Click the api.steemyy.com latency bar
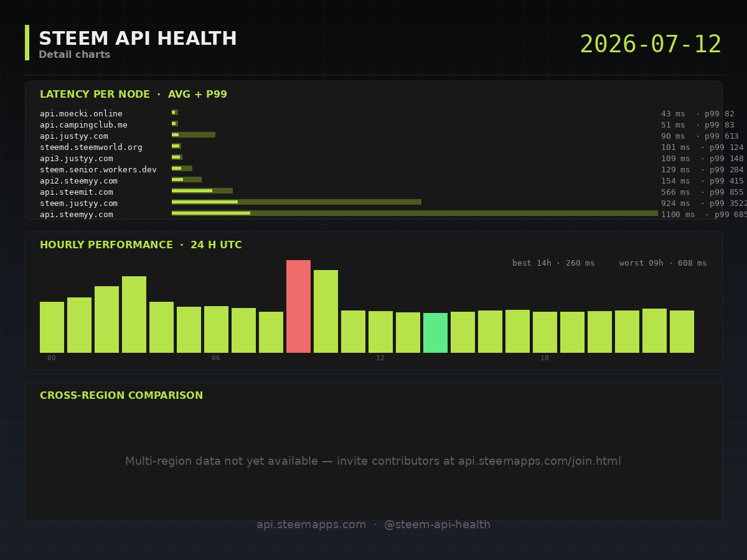This screenshot has height=560, width=747. point(415,213)
